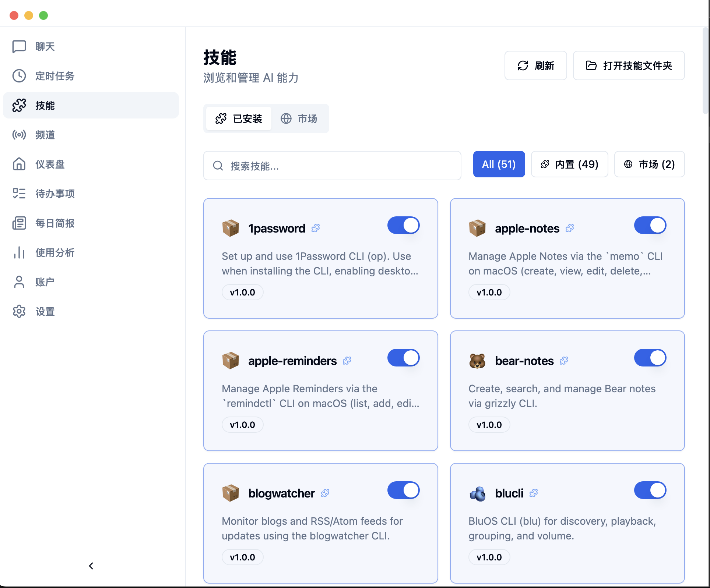Disable the 1password skill

(x=403, y=225)
